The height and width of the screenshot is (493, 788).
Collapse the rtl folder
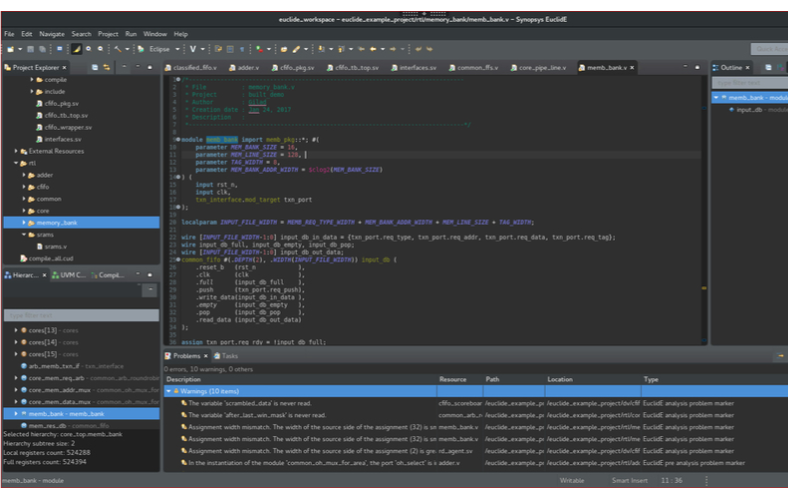point(16,163)
